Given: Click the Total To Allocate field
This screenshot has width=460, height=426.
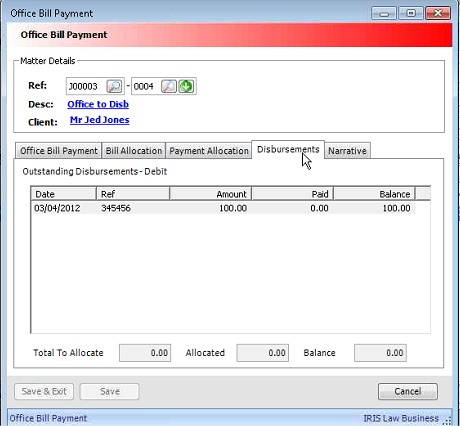Looking at the screenshot, I should 145,353.
